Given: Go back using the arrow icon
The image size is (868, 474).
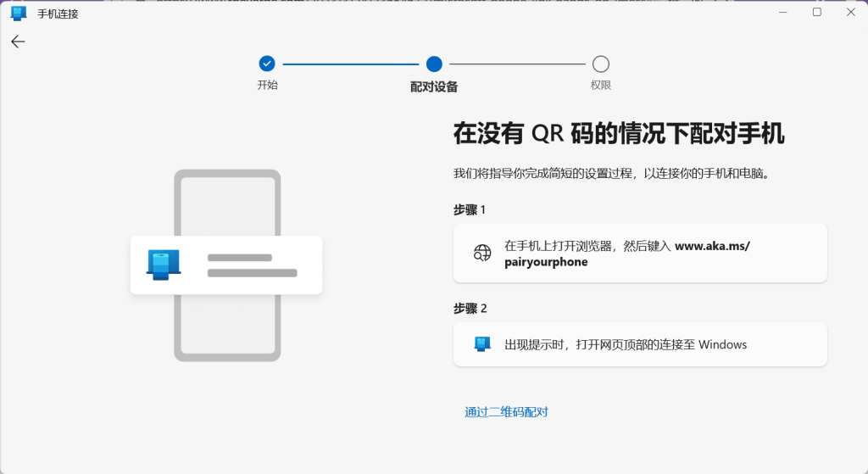Looking at the screenshot, I should pyautogui.click(x=18, y=42).
